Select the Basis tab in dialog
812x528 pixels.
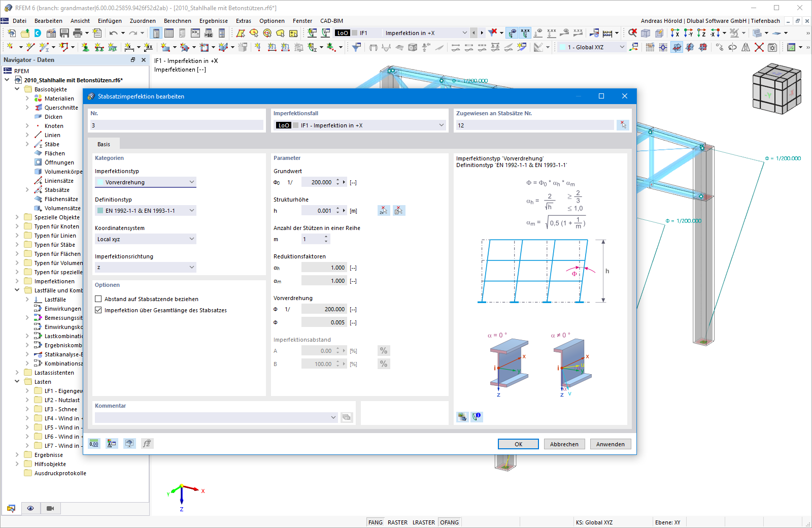[x=104, y=144]
